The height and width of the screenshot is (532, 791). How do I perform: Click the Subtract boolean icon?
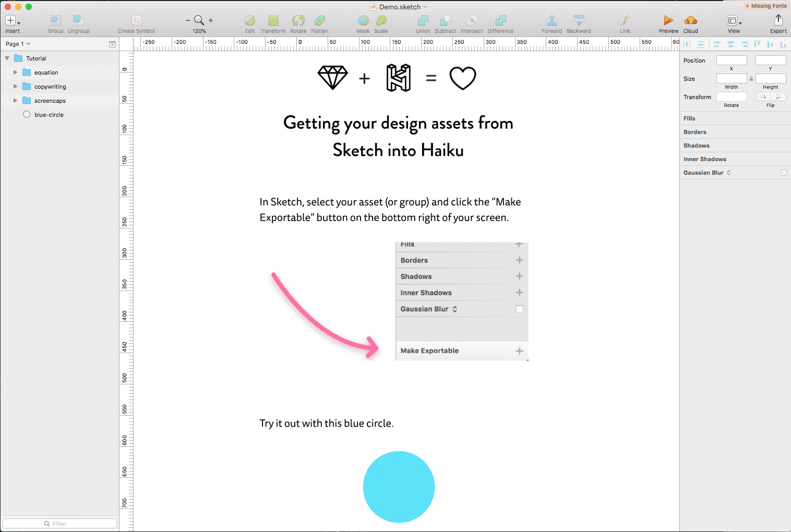(445, 20)
